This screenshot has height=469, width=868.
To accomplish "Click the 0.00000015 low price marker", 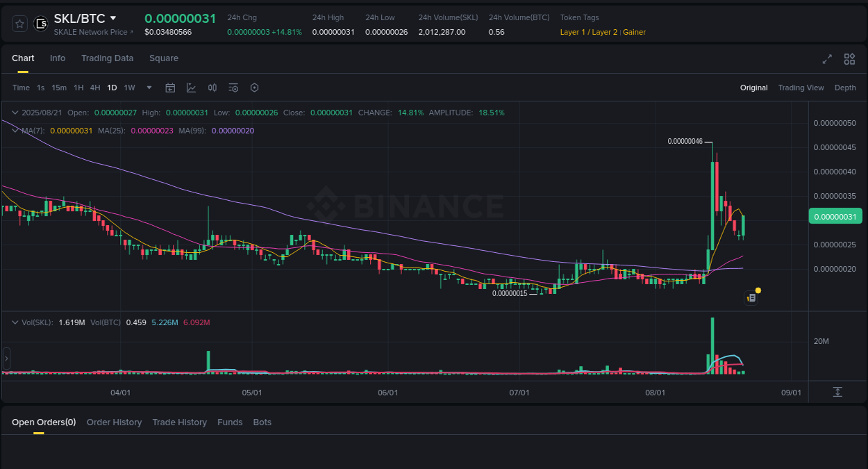I will 510,293.
